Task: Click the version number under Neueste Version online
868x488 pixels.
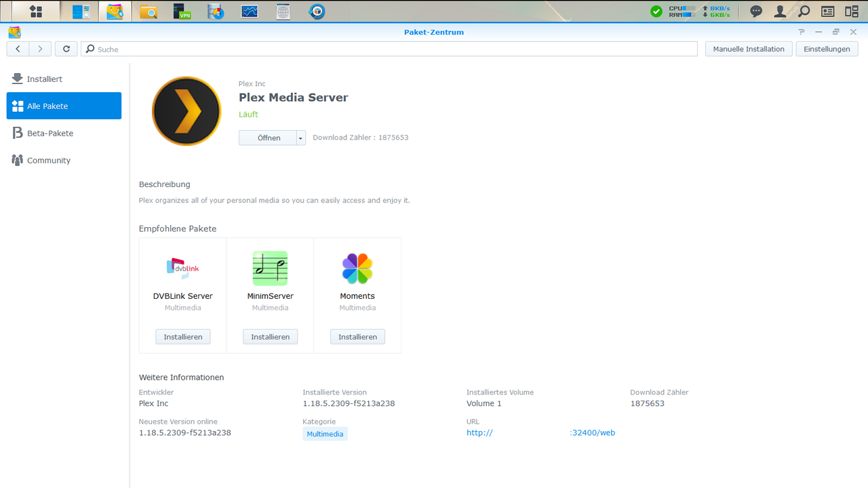Action: click(185, 432)
